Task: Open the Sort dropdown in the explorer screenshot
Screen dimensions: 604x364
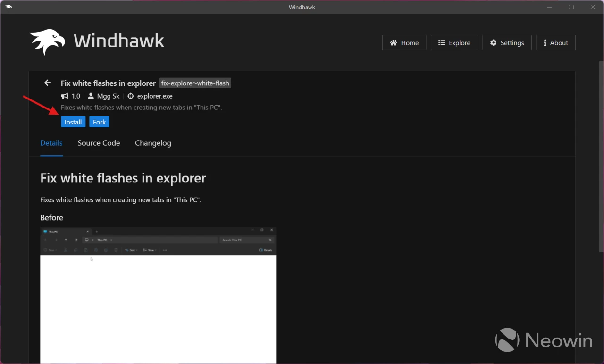Action: [132, 250]
